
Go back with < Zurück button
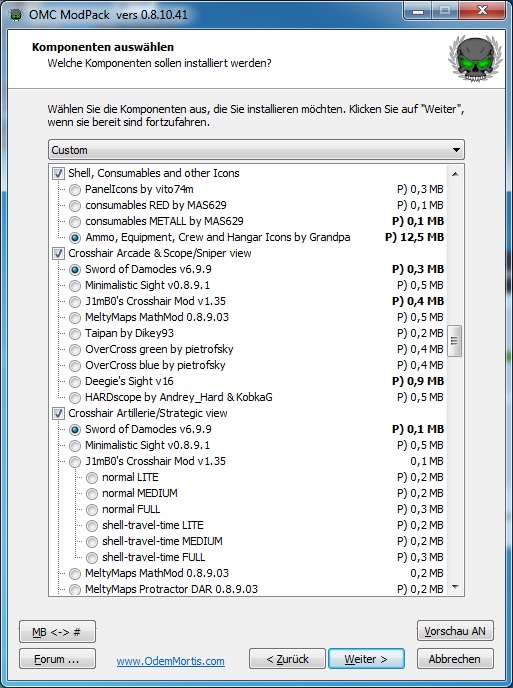tap(287, 659)
